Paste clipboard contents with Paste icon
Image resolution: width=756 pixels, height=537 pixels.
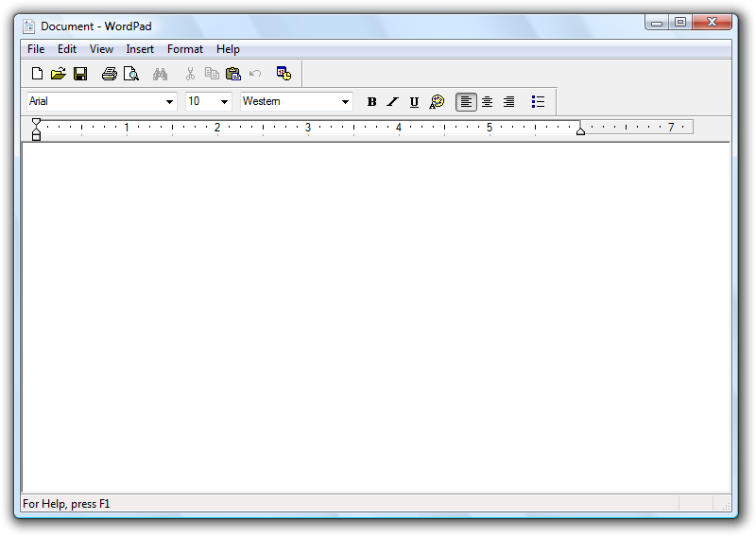(233, 74)
